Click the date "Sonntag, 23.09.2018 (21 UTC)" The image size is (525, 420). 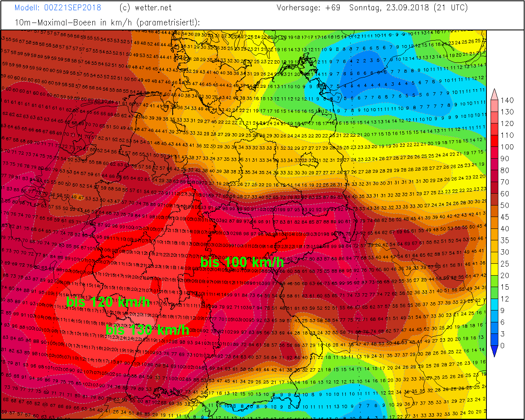coord(409,8)
